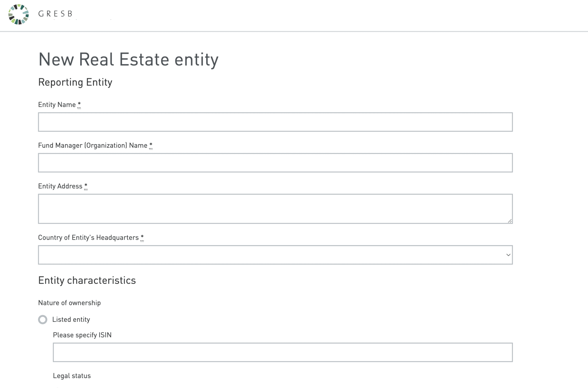Click inside the Entity Address text area
588x388 pixels.
point(275,208)
